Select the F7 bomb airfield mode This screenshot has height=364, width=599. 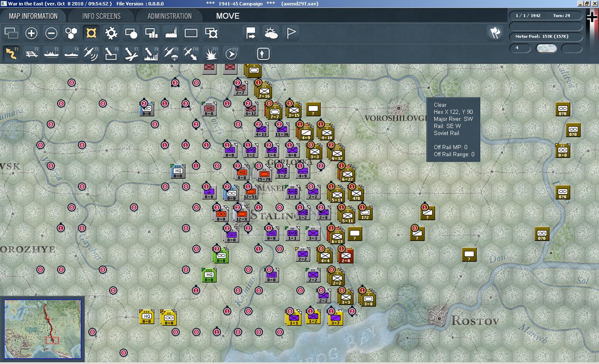point(131,54)
